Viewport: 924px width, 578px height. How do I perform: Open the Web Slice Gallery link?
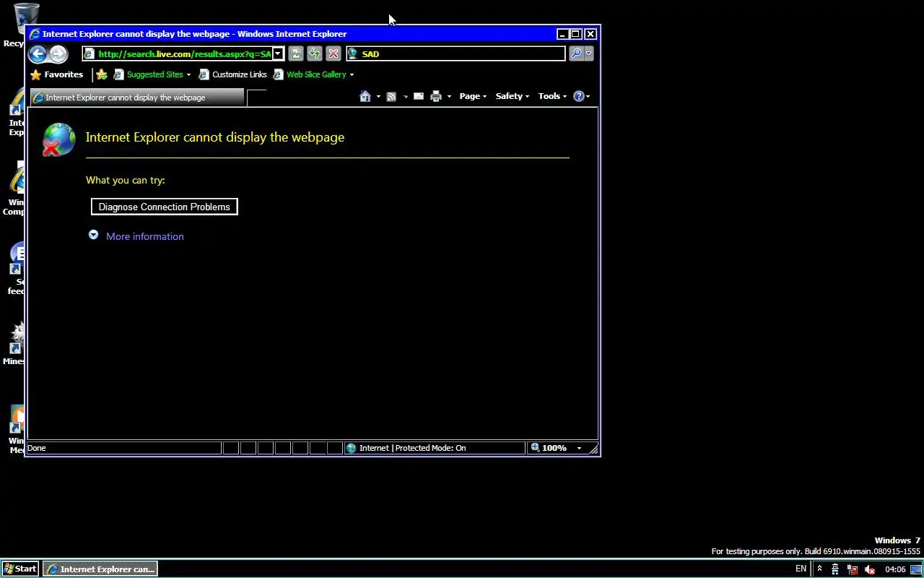310,74
